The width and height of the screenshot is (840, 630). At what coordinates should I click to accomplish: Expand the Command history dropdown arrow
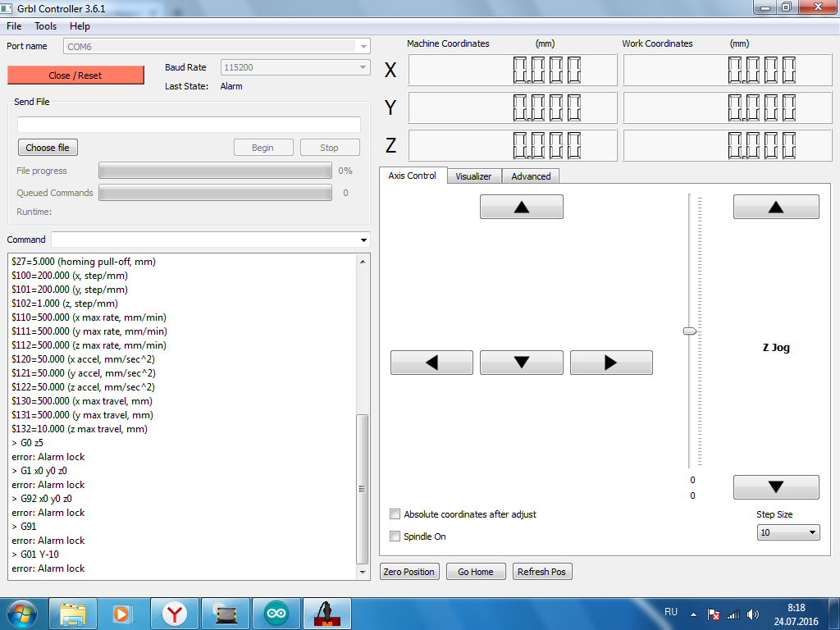(363, 240)
